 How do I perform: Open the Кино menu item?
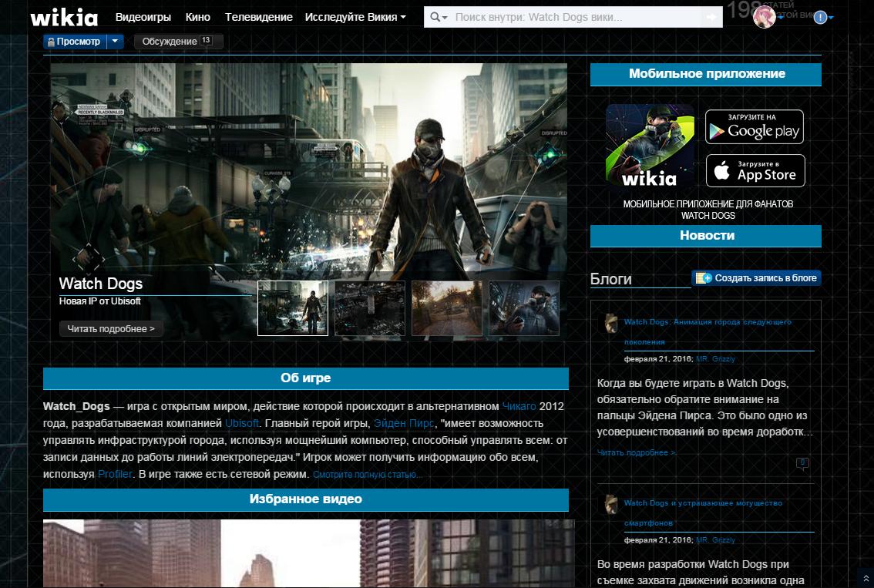pyautogui.click(x=198, y=17)
